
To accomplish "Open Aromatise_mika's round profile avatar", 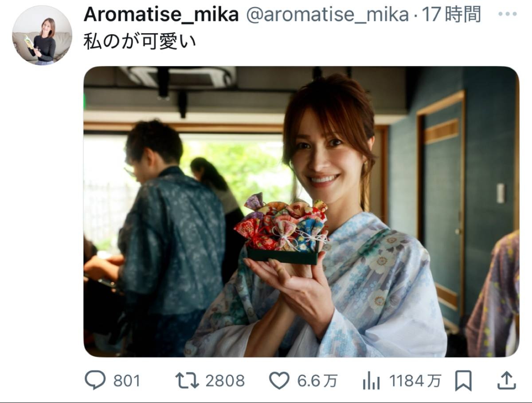I will tap(42, 36).
